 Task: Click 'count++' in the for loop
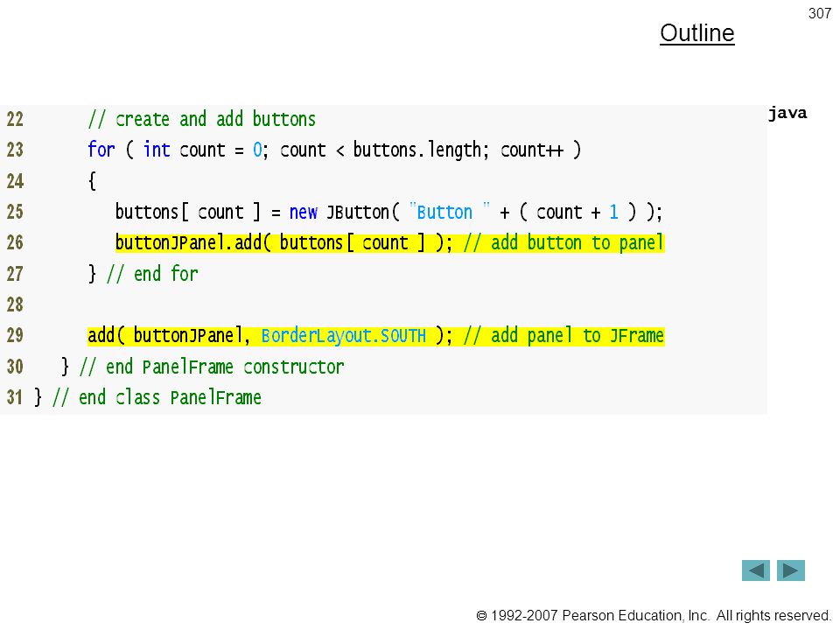pos(532,150)
